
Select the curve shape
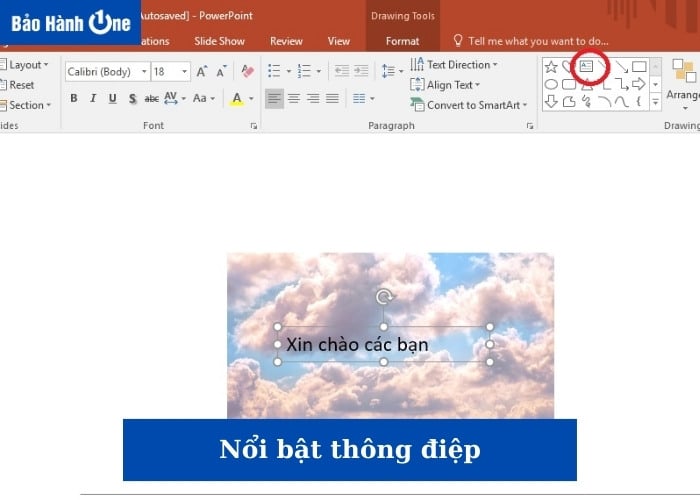point(621,102)
